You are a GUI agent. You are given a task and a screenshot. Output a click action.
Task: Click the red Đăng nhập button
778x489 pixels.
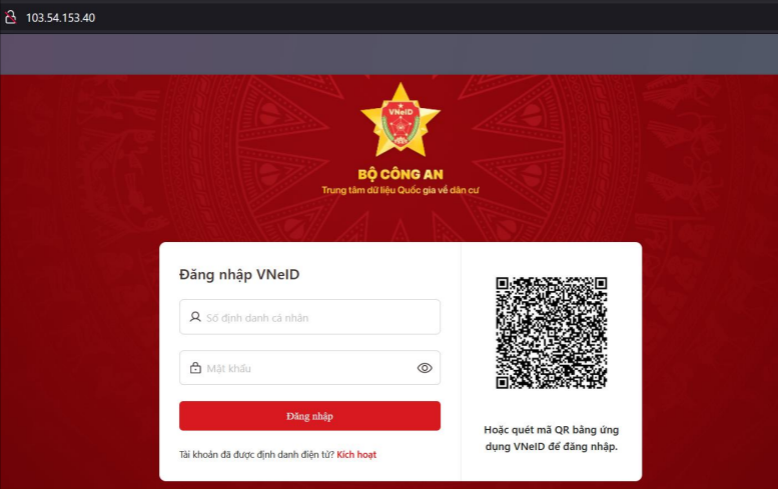click(x=310, y=416)
